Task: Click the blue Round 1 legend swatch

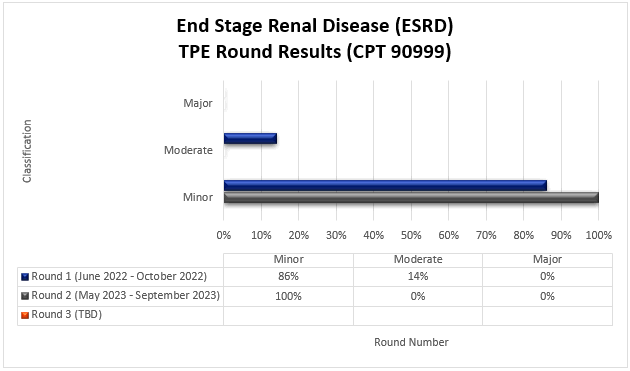Action: pos(25,277)
